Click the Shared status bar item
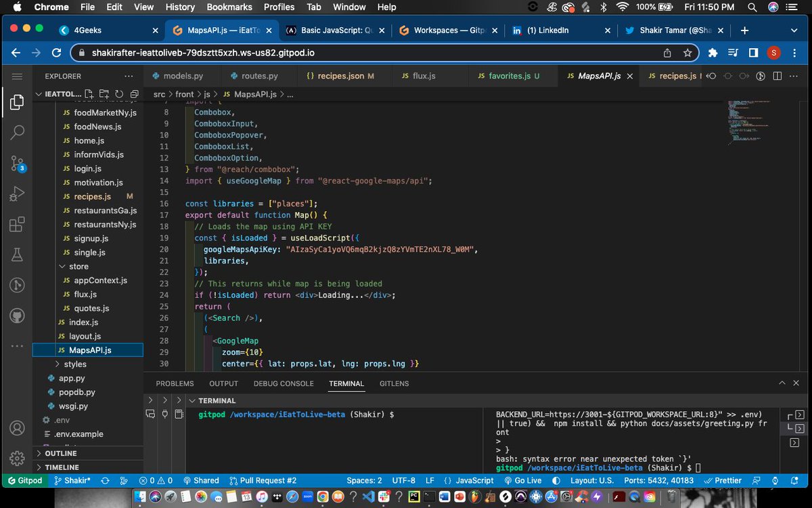The image size is (812, 508). click(x=200, y=480)
